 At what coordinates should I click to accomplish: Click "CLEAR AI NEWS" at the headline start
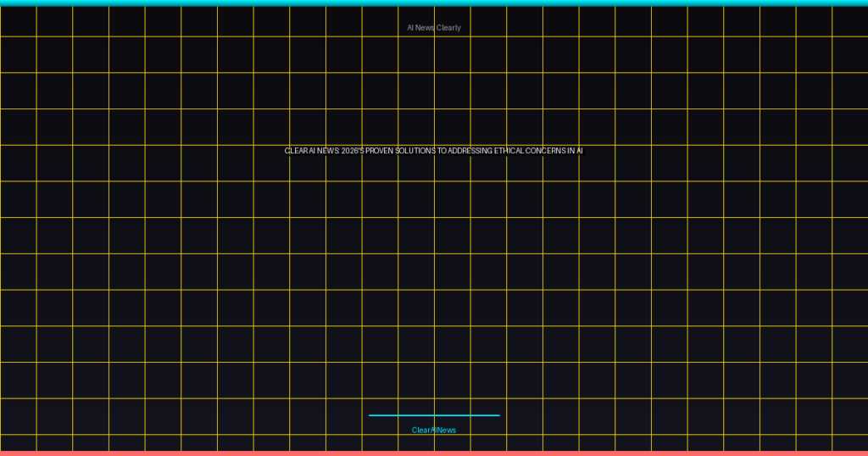(x=311, y=151)
